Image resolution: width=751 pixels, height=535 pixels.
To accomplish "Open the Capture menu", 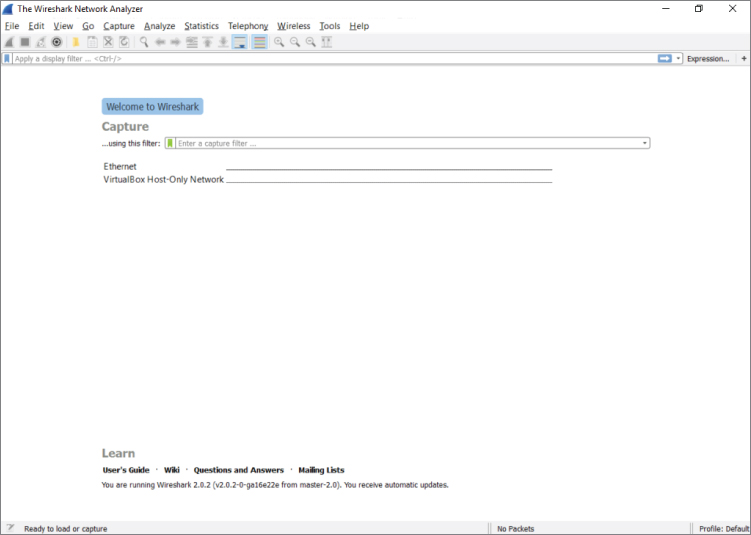I will pyautogui.click(x=119, y=26).
